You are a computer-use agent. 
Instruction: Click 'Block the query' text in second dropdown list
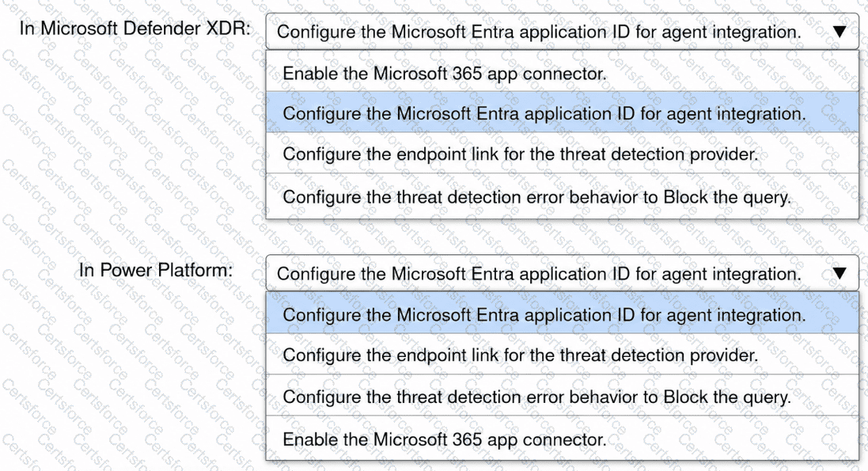tap(727, 397)
